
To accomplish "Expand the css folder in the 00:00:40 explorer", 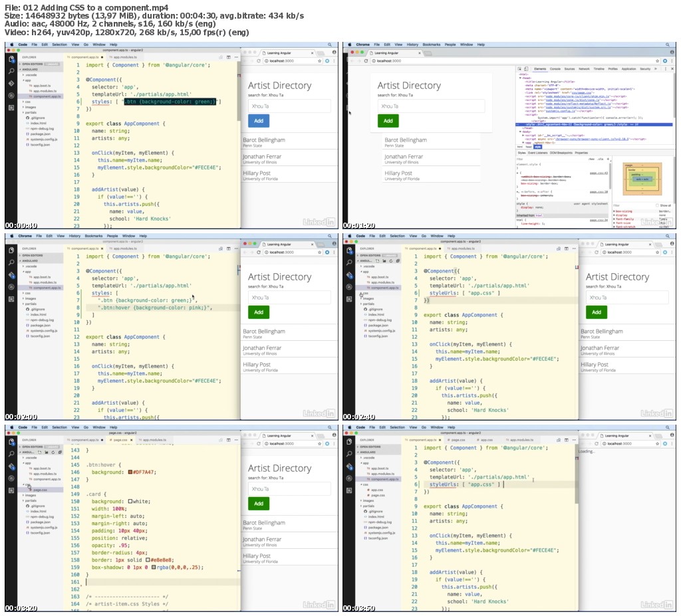I will (27, 102).
